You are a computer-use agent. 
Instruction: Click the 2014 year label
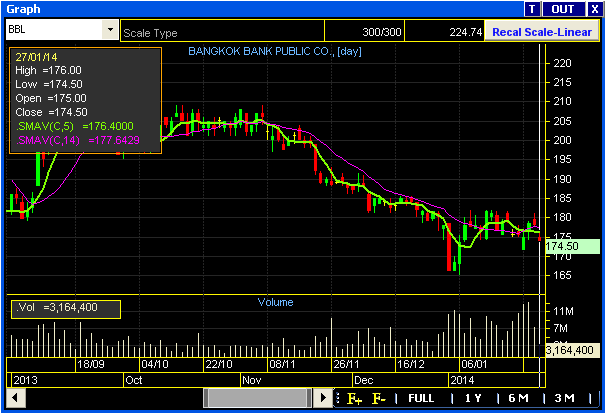tap(462, 380)
